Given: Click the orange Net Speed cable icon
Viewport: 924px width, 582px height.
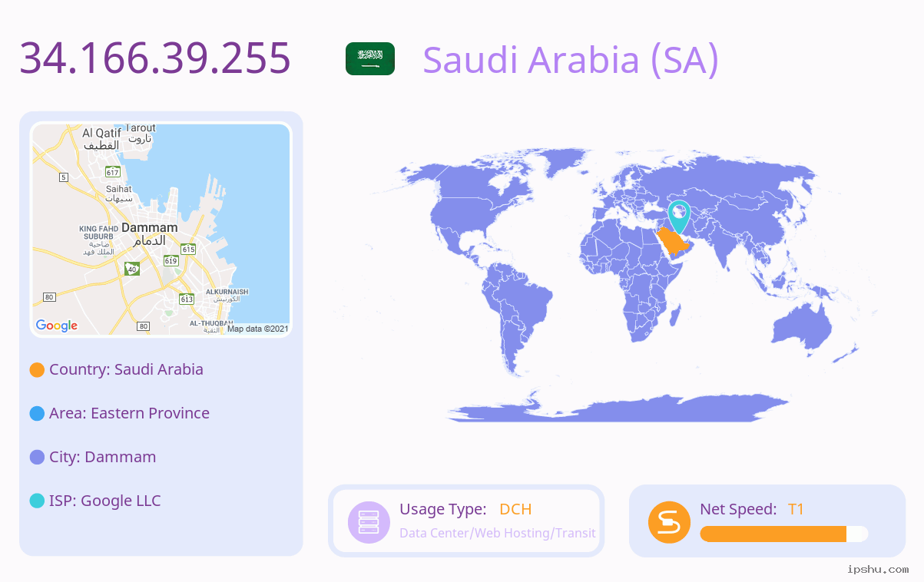Looking at the screenshot, I should [669, 522].
